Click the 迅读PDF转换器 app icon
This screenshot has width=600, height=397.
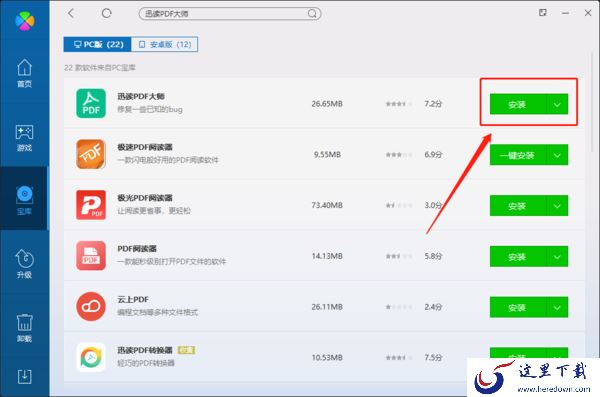coord(91,357)
